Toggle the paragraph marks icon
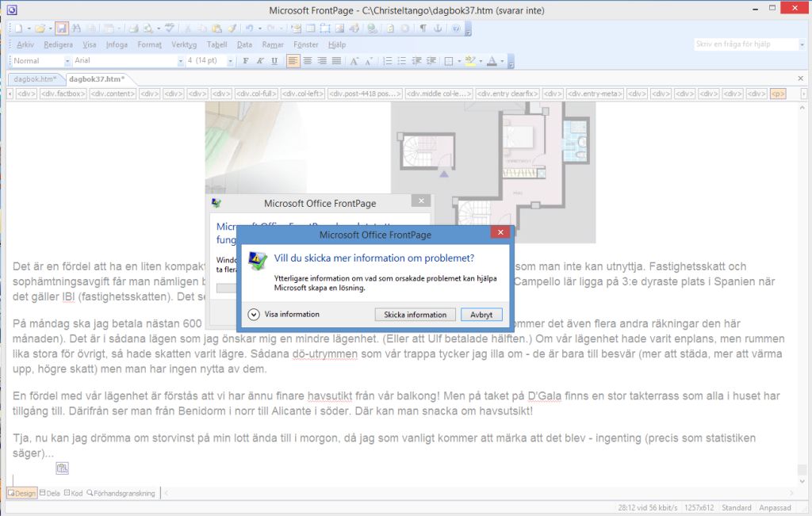Image resolution: width=812 pixels, height=516 pixels. pyautogui.click(x=423, y=28)
